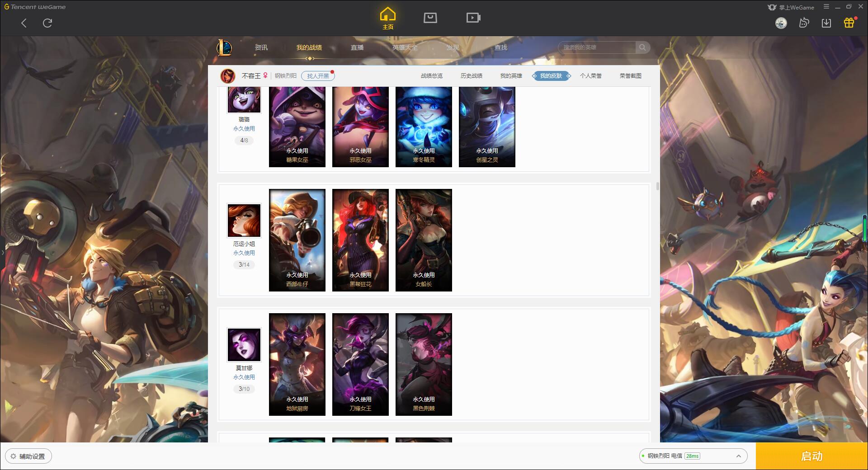
Task: Click the 3/10 skin count badge
Action: pos(244,389)
